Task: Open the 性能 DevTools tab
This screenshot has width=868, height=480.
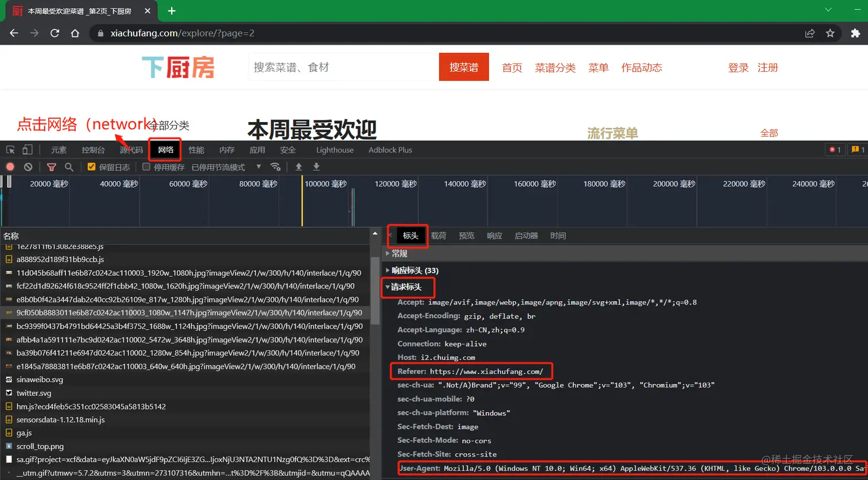Action: 196,150
